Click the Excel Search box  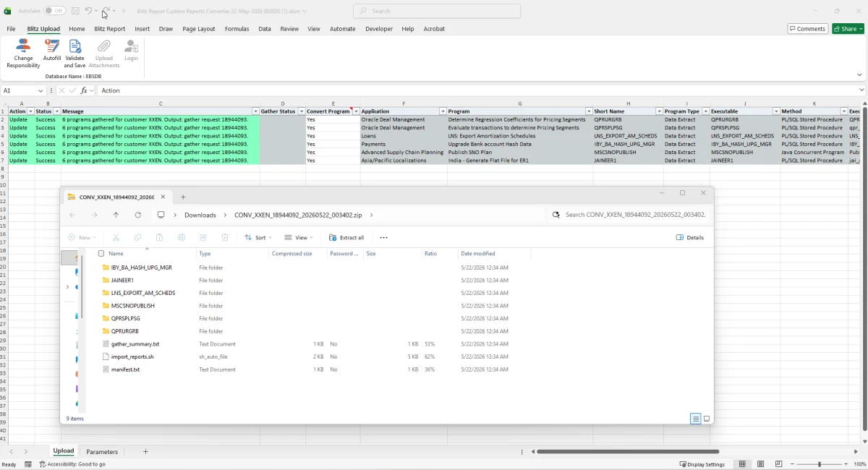437,11
